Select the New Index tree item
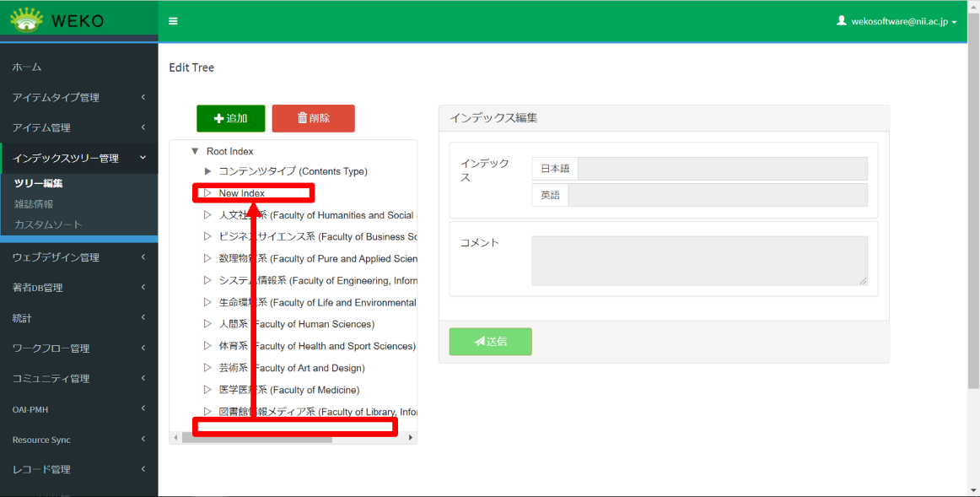 tap(242, 193)
